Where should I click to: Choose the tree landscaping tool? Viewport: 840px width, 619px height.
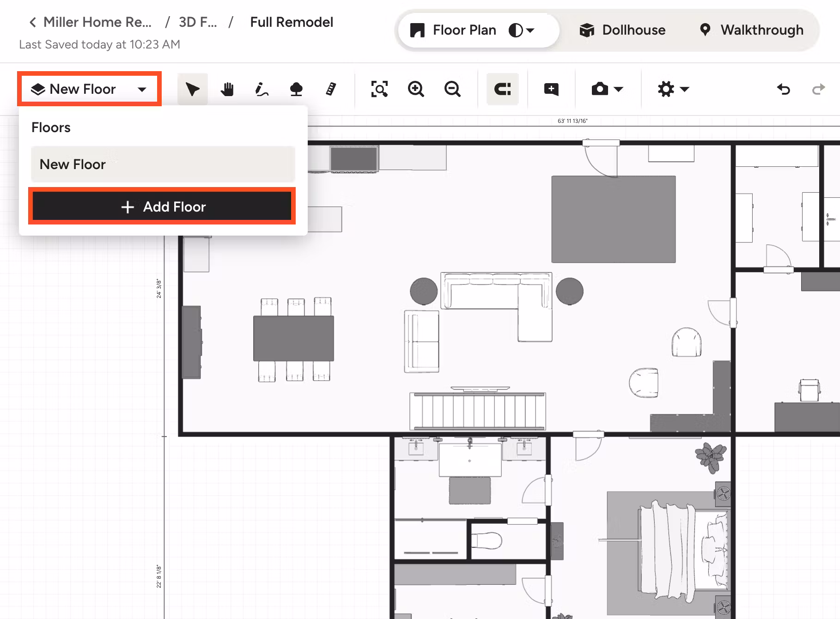[x=296, y=89]
